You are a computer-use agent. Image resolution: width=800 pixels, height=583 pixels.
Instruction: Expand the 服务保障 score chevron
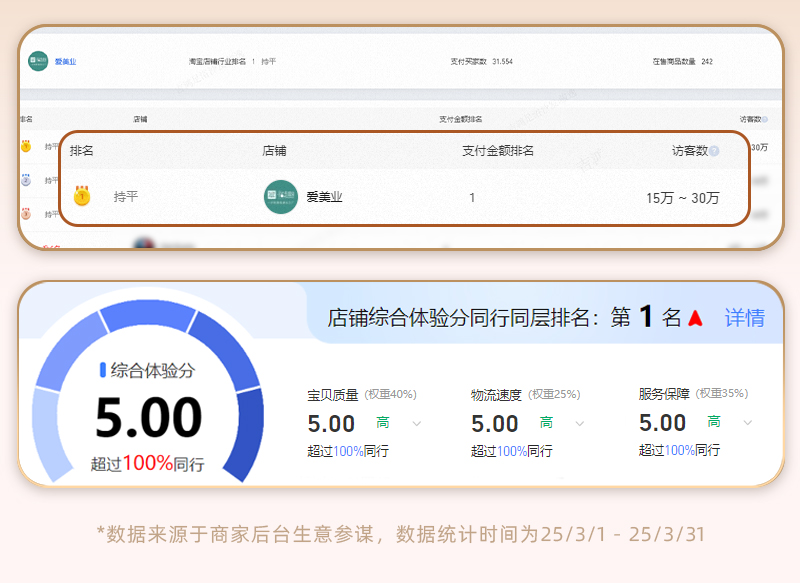click(748, 422)
